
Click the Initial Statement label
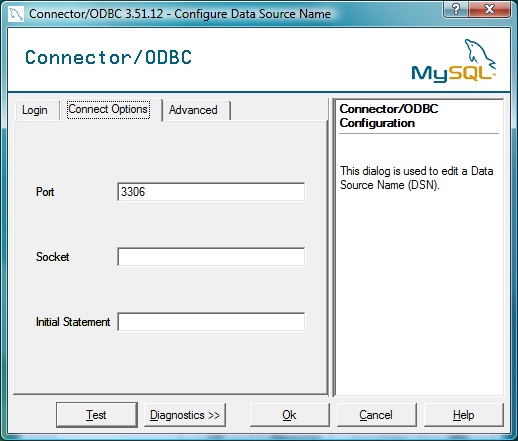73,322
